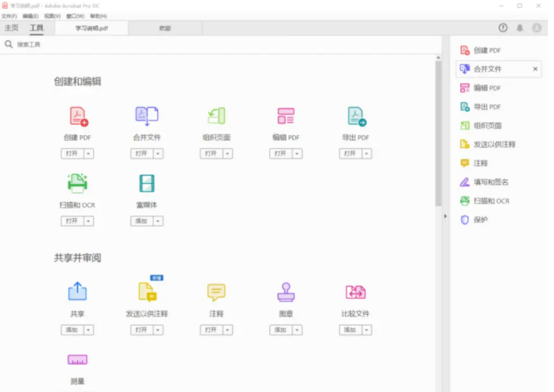Expand dropdown arrow under 创建 PDF
The width and height of the screenshot is (554, 392).
pyautogui.click(x=89, y=153)
